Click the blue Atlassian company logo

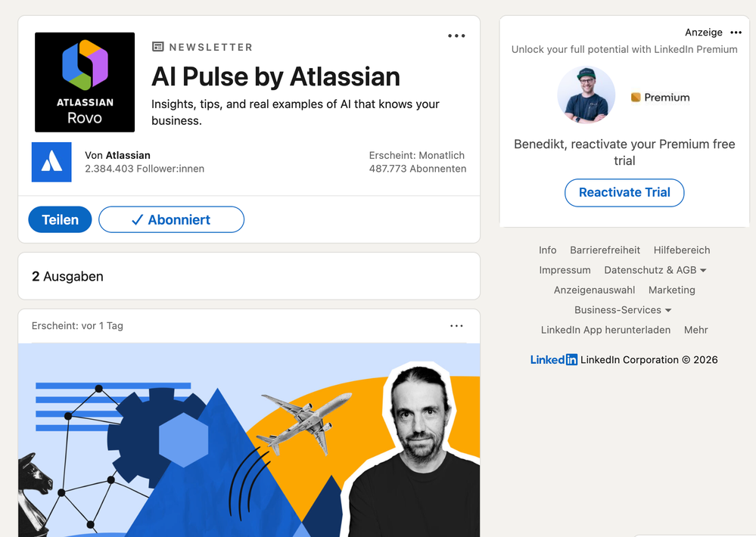51,162
